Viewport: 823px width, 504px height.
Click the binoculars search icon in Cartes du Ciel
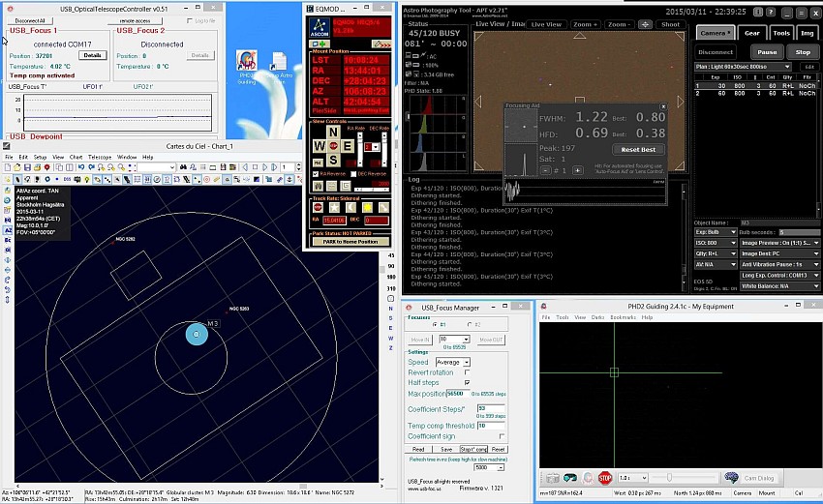click(x=183, y=167)
